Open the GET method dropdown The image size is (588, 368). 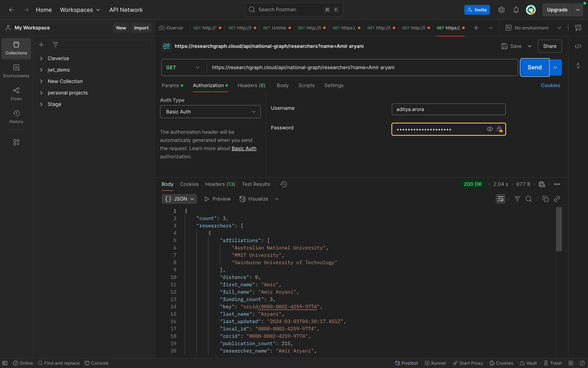[183, 67]
